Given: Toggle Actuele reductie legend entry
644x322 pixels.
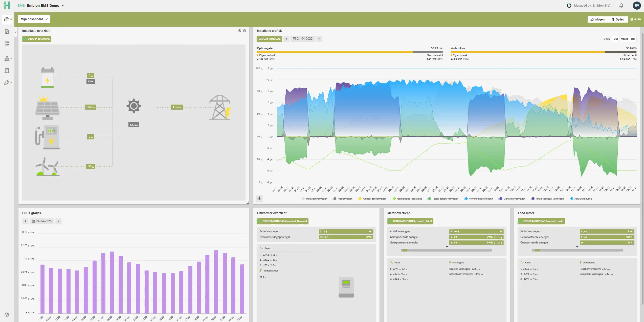Looking at the screenshot, I should [581, 199].
